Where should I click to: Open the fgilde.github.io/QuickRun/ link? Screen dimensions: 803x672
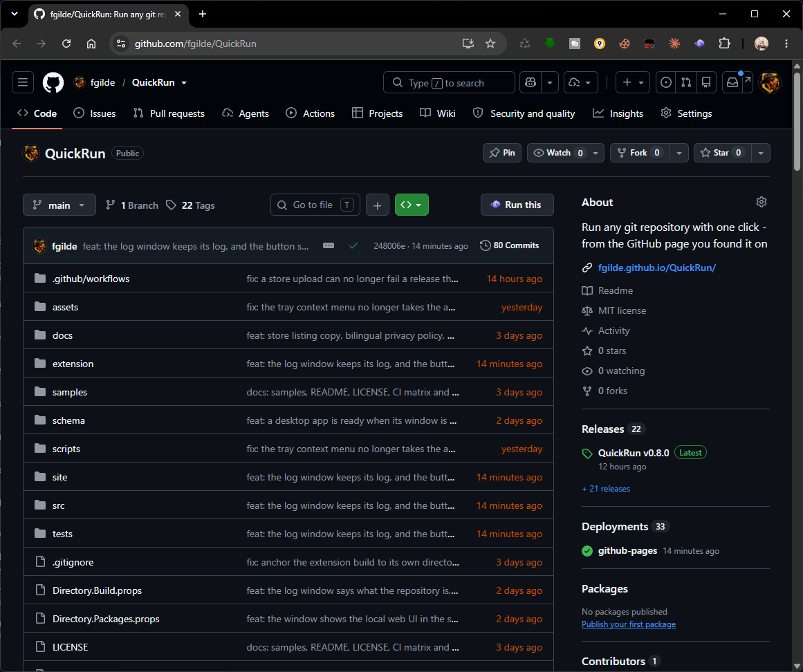click(x=657, y=268)
